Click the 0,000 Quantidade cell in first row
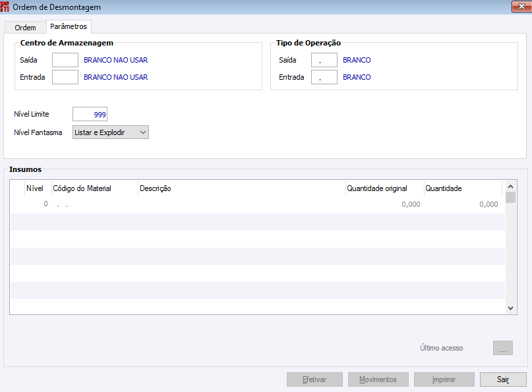This screenshot has width=532, height=392. 463,204
